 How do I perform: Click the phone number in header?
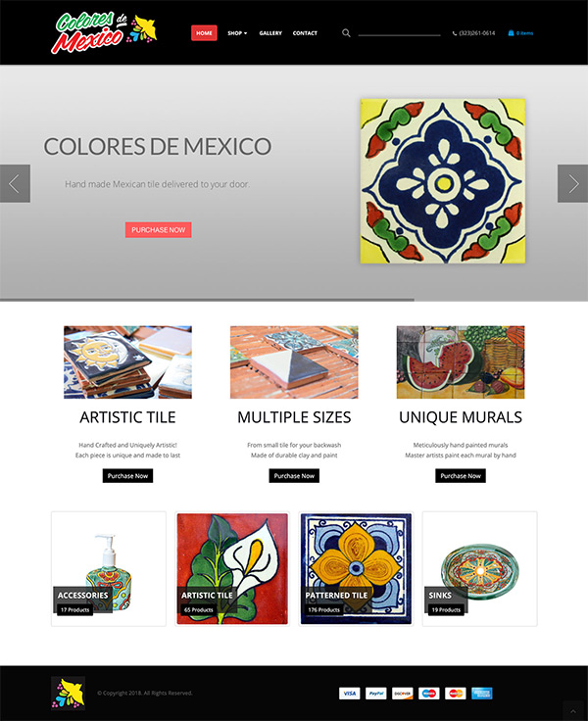pyautogui.click(x=476, y=33)
